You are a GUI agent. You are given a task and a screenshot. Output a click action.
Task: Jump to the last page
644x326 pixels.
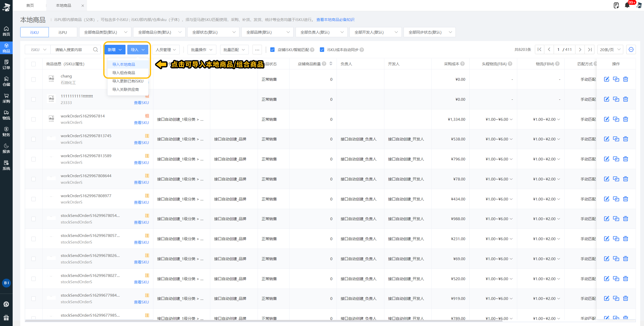[x=590, y=50]
